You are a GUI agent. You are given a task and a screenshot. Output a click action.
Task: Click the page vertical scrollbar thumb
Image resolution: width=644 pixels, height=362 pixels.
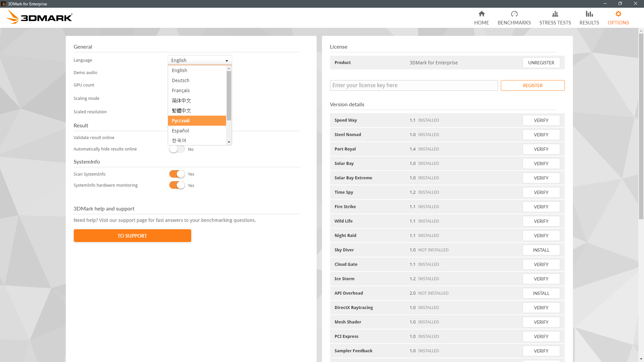tap(641, 126)
